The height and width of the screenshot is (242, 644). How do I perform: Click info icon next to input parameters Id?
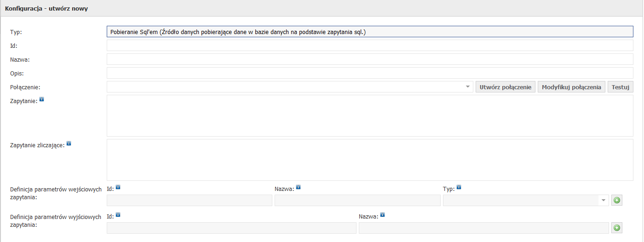point(118,187)
